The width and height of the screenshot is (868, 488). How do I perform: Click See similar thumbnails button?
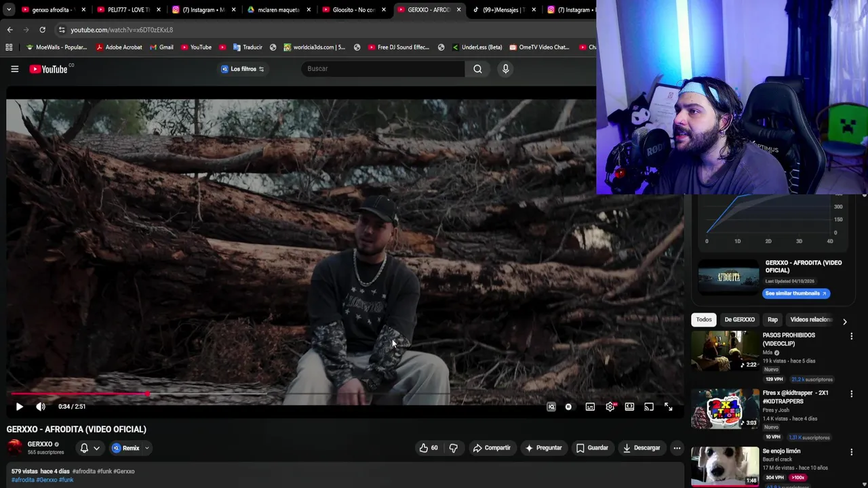coord(796,293)
